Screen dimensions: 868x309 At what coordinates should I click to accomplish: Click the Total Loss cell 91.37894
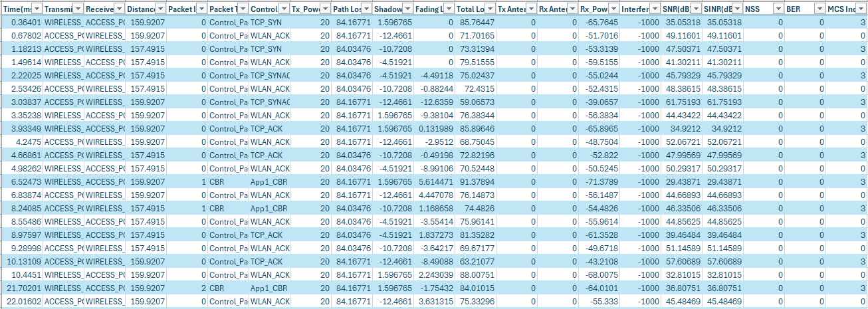point(475,181)
